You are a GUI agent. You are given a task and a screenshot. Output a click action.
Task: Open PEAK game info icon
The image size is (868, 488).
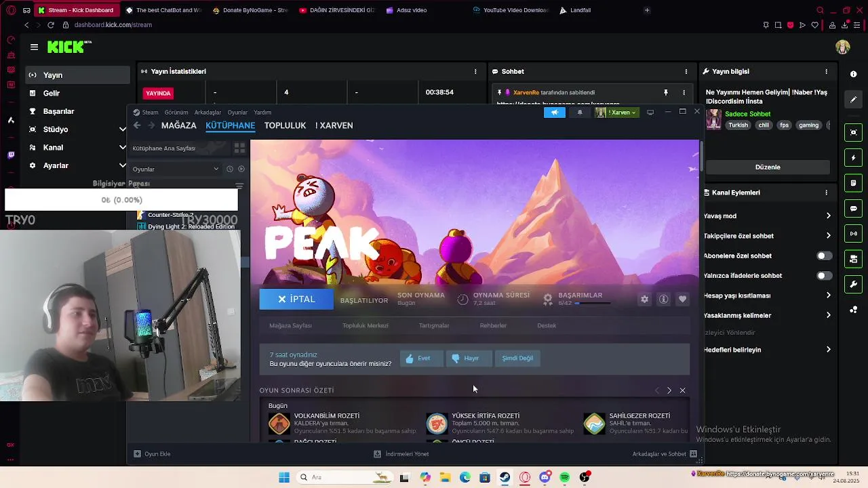[664, 299]
